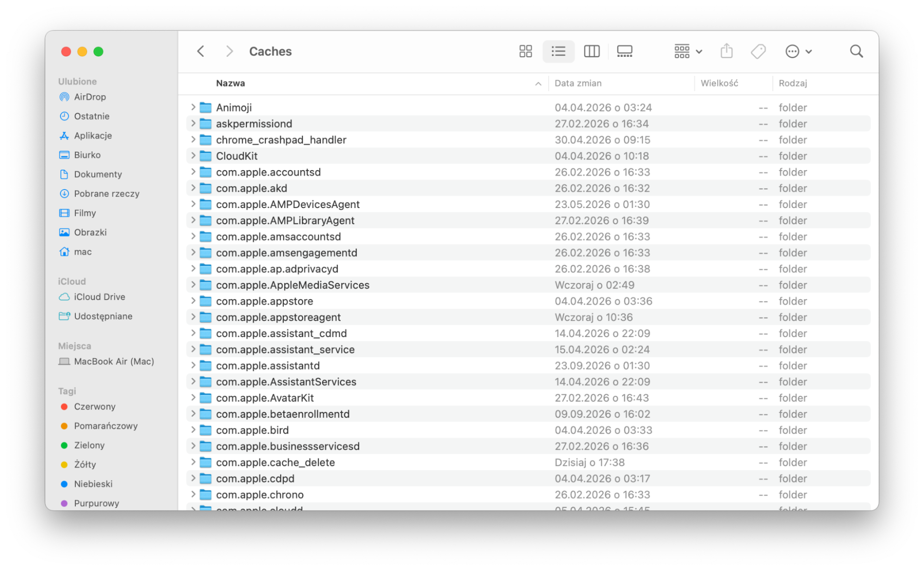Screen dimensions: 924x570
Task: Select the com.apple.cache_delete folder row
Action: [x=528, y=462]
